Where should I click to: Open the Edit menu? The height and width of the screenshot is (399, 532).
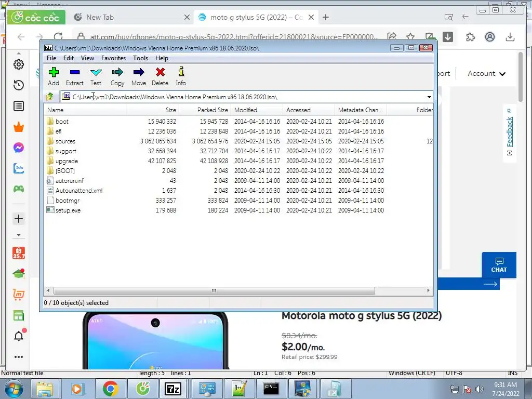tap(69, 58)
